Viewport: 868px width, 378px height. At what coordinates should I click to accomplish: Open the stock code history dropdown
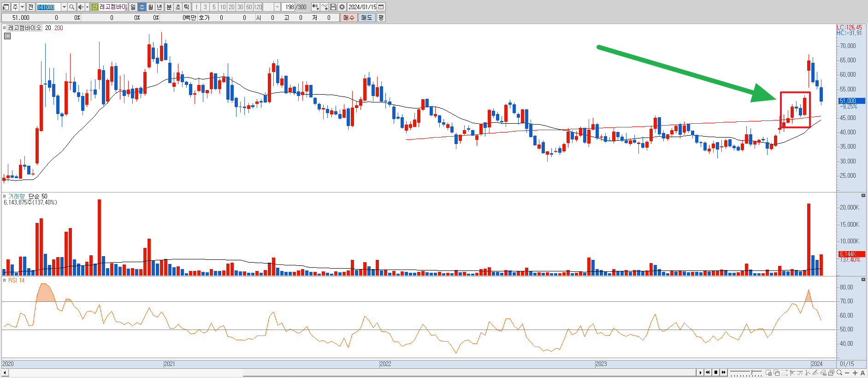tap(64, 7)
